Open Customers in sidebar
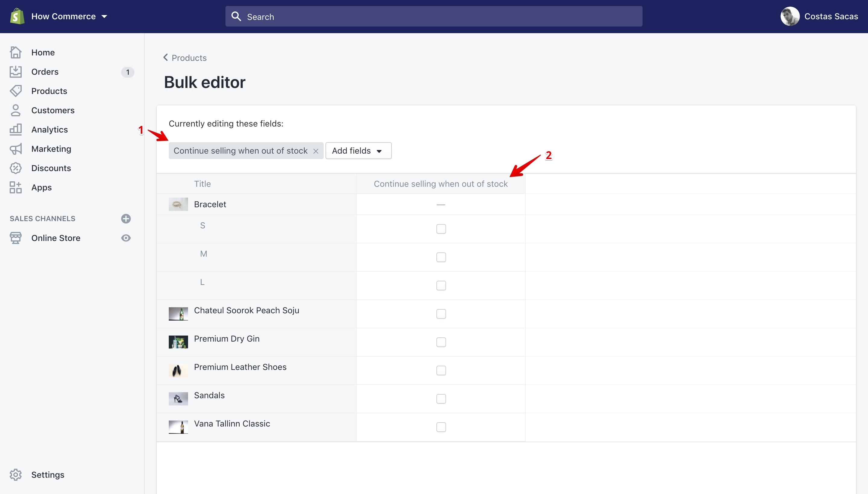Viewport: 868px width, 494px height. coord(53,110)
